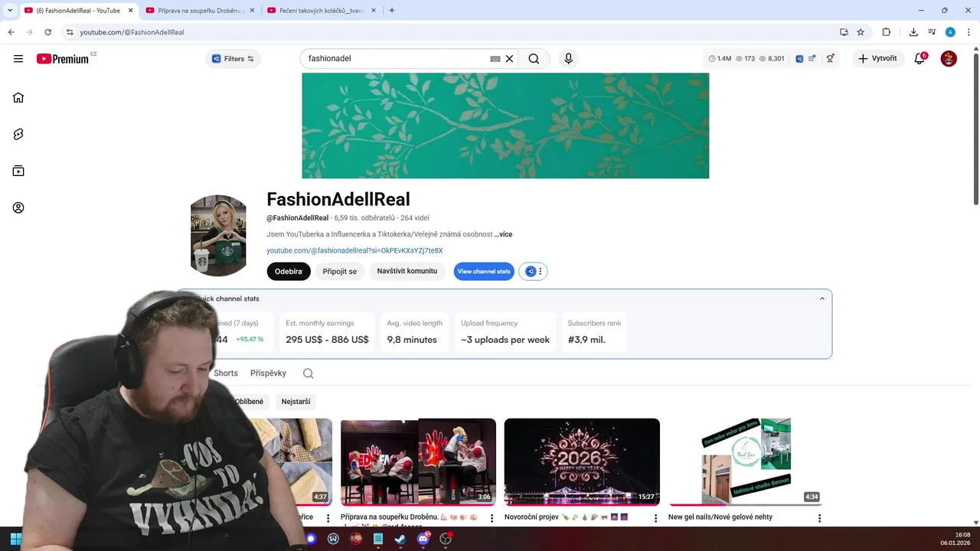Open Steam from the taskbar
This screenshot has height=551, width=980.
pyautogui.click(x=400, y=539)
